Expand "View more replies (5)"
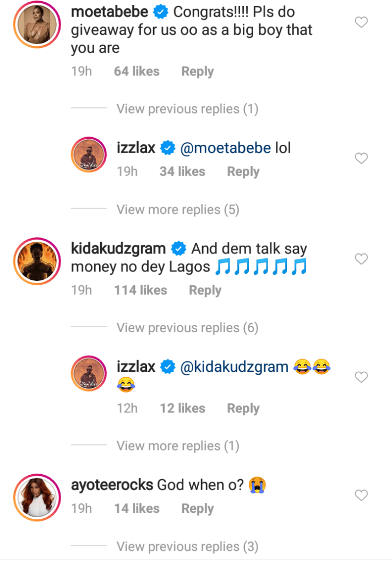 [x=178, y=209]
